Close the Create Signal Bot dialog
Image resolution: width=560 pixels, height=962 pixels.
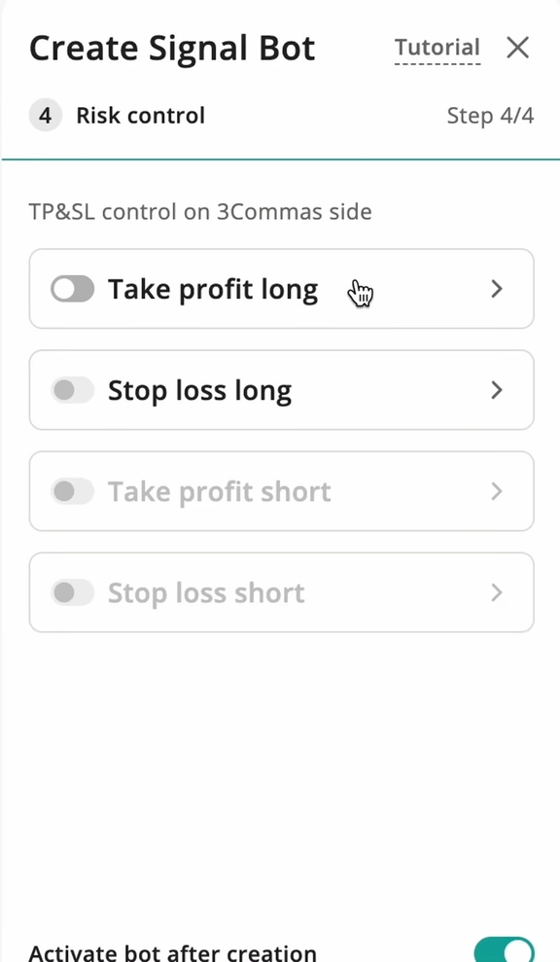pos(517,48)
